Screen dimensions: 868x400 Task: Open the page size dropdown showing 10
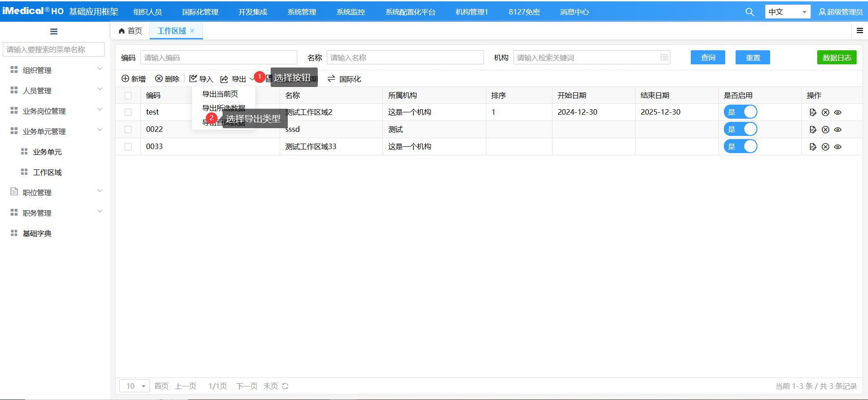(135, 386)
